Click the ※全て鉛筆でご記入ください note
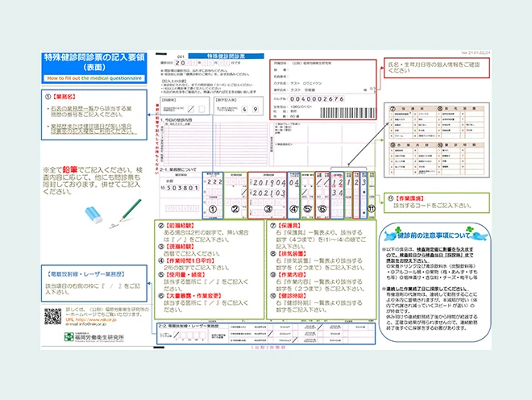The image size is (532, 400). tap(93, 181)
